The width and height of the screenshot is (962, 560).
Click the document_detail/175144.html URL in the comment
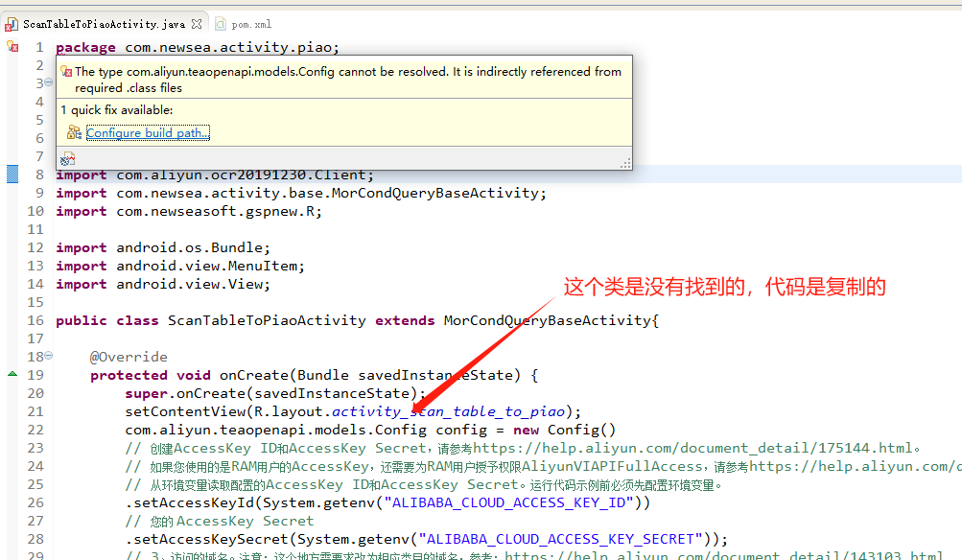[x=693, y=449]
